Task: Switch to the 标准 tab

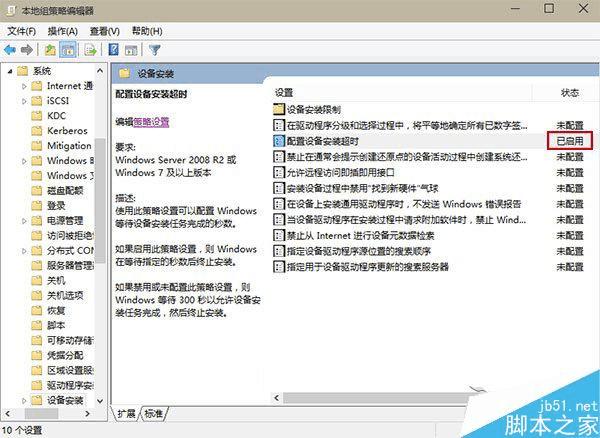Action: (x=153, y=413)
